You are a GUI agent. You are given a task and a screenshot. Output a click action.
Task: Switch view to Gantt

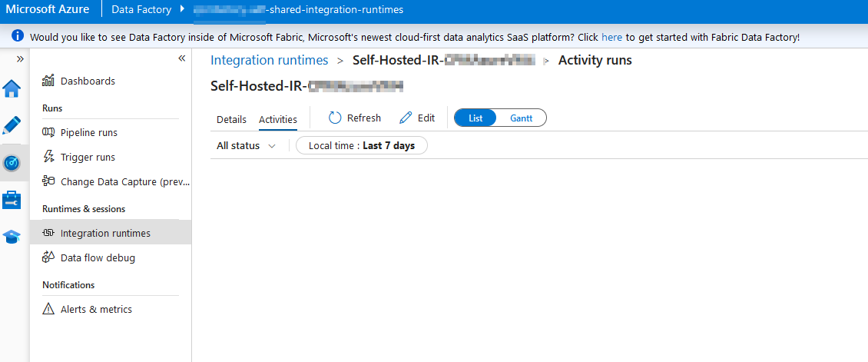pyautogui.click(x=522, y=118)
